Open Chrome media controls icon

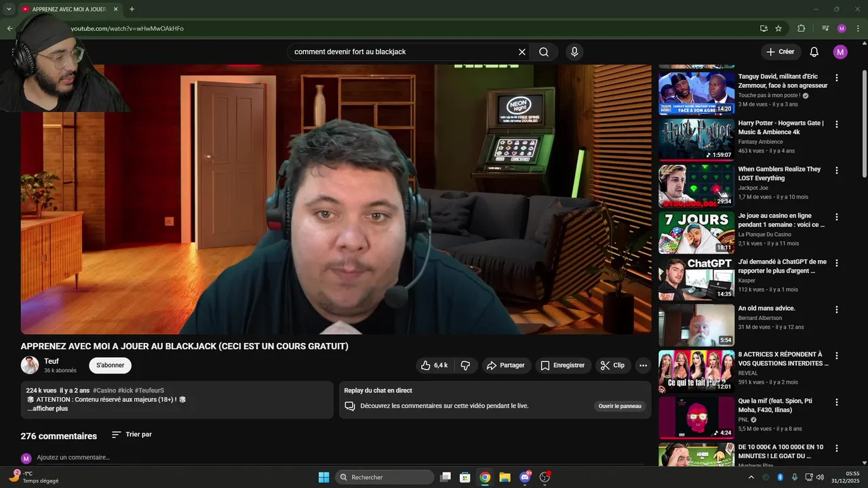click(825, 28)
